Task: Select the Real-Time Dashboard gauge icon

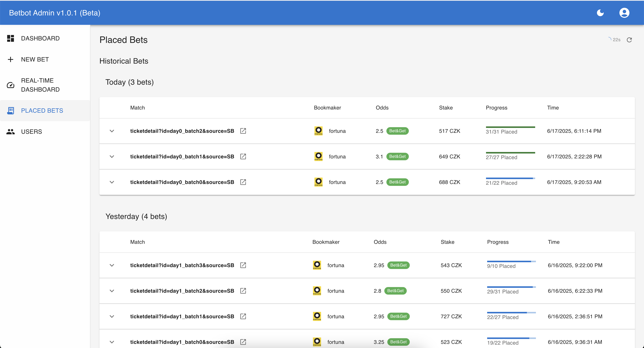Action: click(x=11, y=85)
